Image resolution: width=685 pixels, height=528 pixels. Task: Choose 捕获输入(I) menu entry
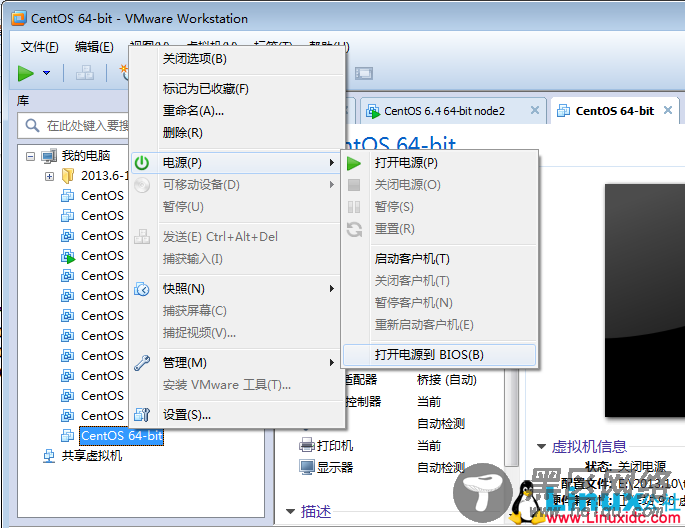[193, 259]
